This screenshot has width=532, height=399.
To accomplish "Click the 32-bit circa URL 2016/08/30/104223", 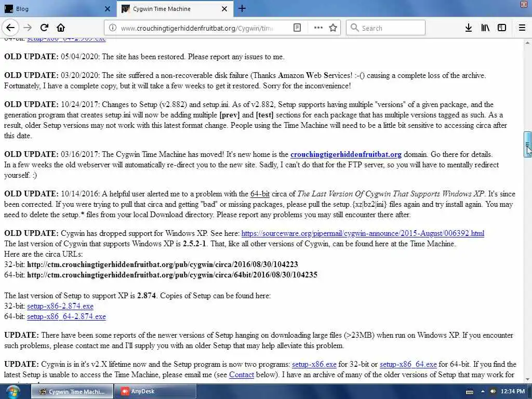I will pos(163,264).
